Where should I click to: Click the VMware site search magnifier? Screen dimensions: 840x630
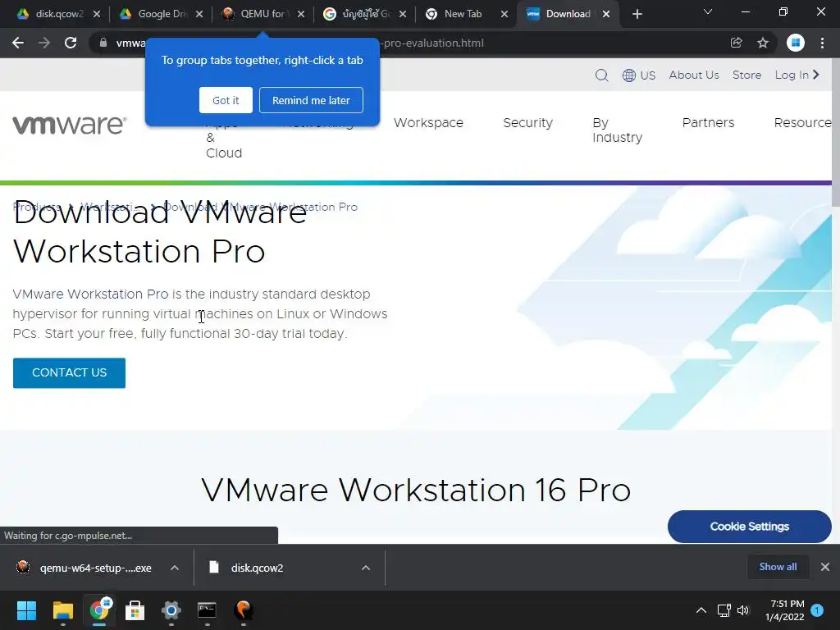coord(601,75)
